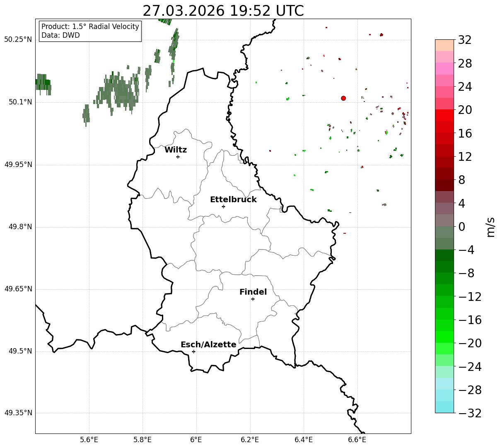Screen dimensions: 500x448
Task: Click the 50.1°N latitude label
Action: [x=20, y=102]
